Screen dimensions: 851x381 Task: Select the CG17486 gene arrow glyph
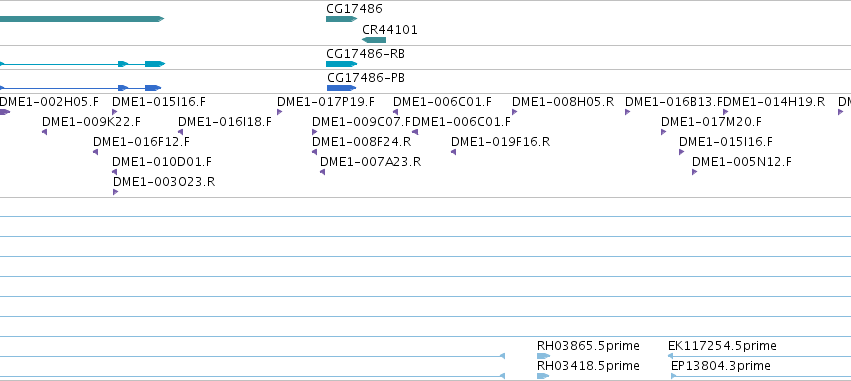[341, 19]
